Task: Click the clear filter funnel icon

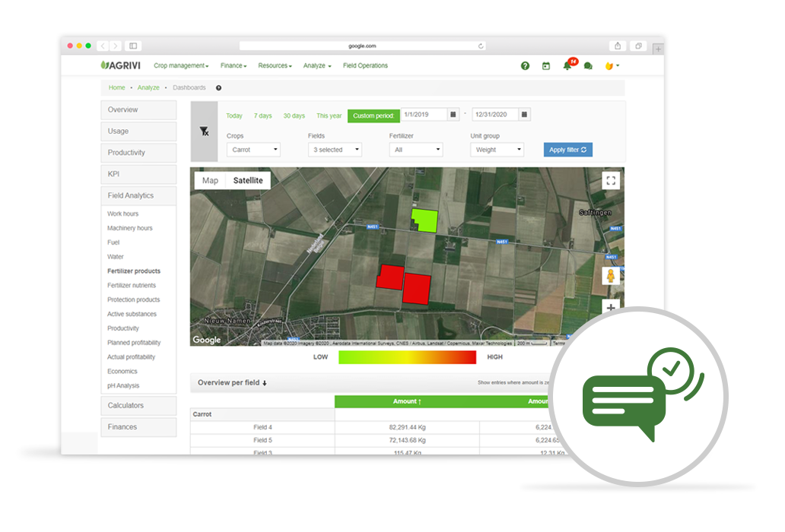Action: (x=205, y=131)
